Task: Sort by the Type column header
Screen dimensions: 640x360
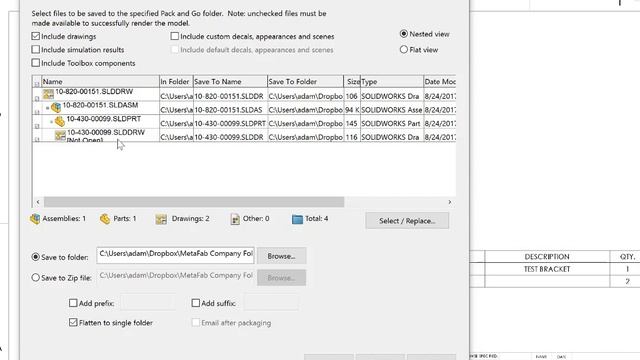Action: click(392, 82)
